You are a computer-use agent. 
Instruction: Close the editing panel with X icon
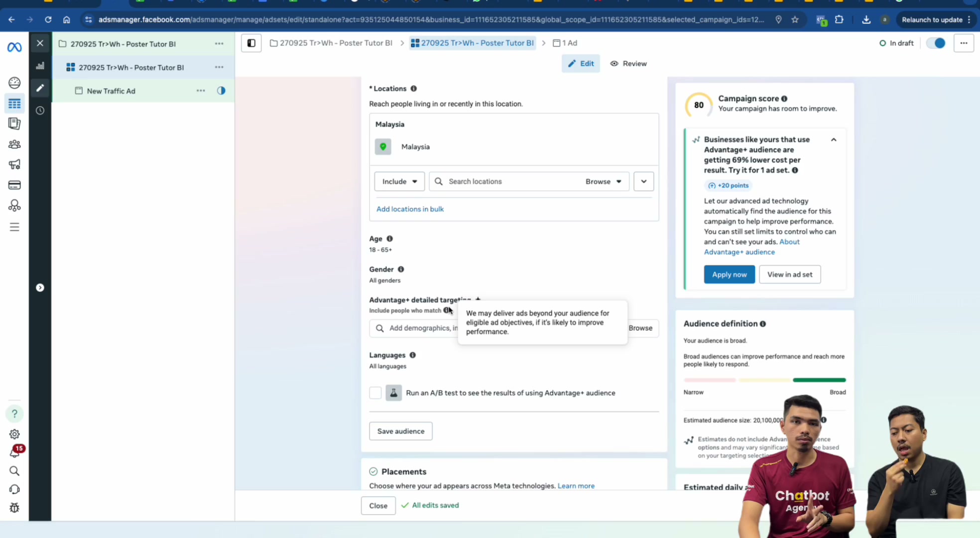point(40,43)
